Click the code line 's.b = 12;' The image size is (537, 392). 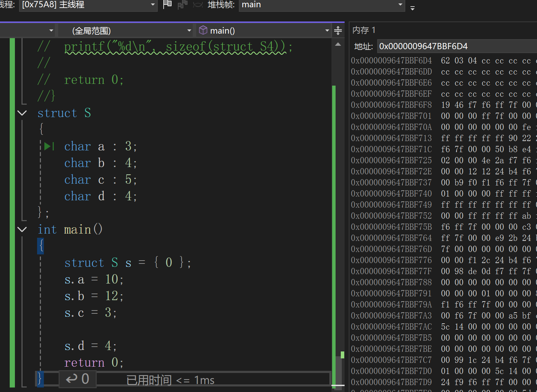pyautogui.click(x=94, y=296)
